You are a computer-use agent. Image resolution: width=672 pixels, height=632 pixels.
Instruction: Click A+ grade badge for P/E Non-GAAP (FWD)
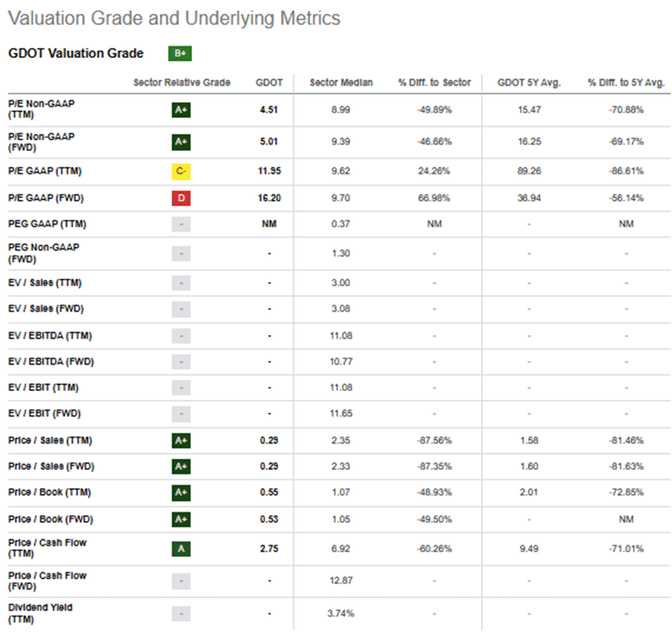(182, 142)
